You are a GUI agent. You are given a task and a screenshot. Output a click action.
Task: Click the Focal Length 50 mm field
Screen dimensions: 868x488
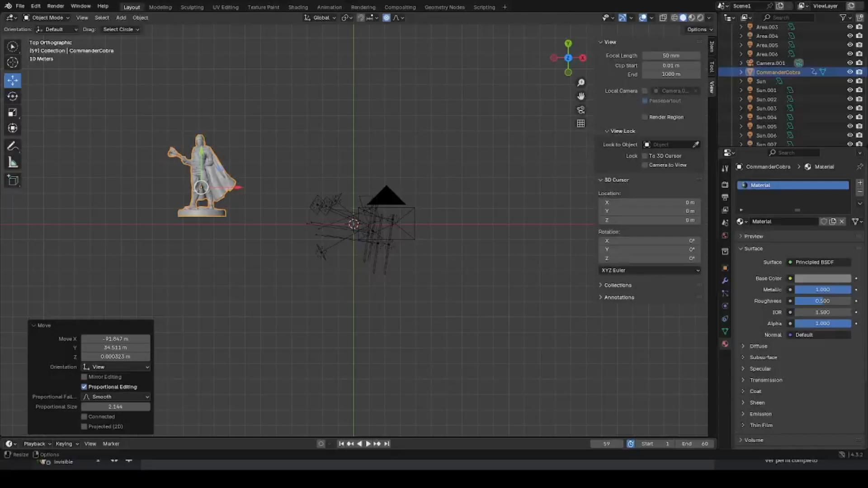pyautogui.click(x=671, y=56)
